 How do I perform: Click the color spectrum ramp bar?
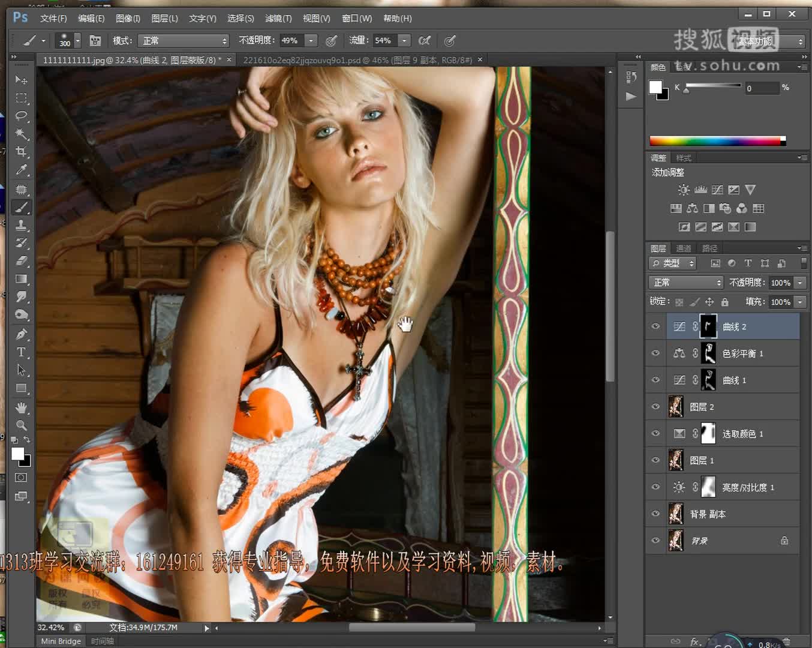(717, 142)
